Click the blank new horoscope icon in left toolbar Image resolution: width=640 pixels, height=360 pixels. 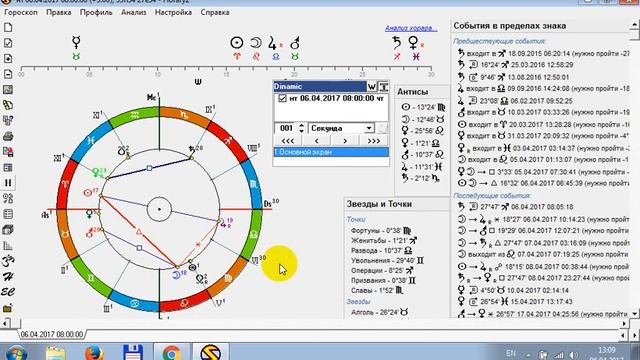point(8,28)
